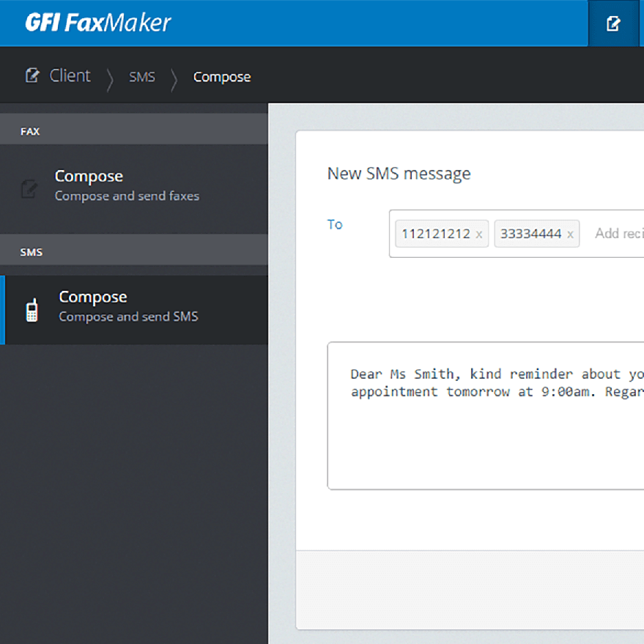
Task: Click the Client breadcrumb pencil icon
Action: [32, 75]
